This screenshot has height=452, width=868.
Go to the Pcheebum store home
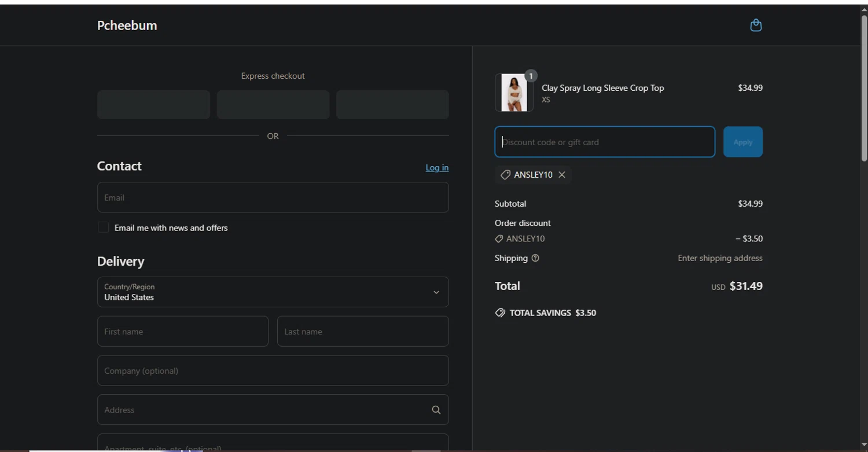pos(127,25)
